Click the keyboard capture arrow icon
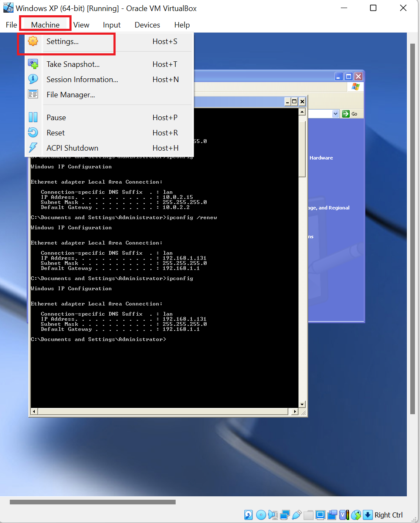 (368, 515)
